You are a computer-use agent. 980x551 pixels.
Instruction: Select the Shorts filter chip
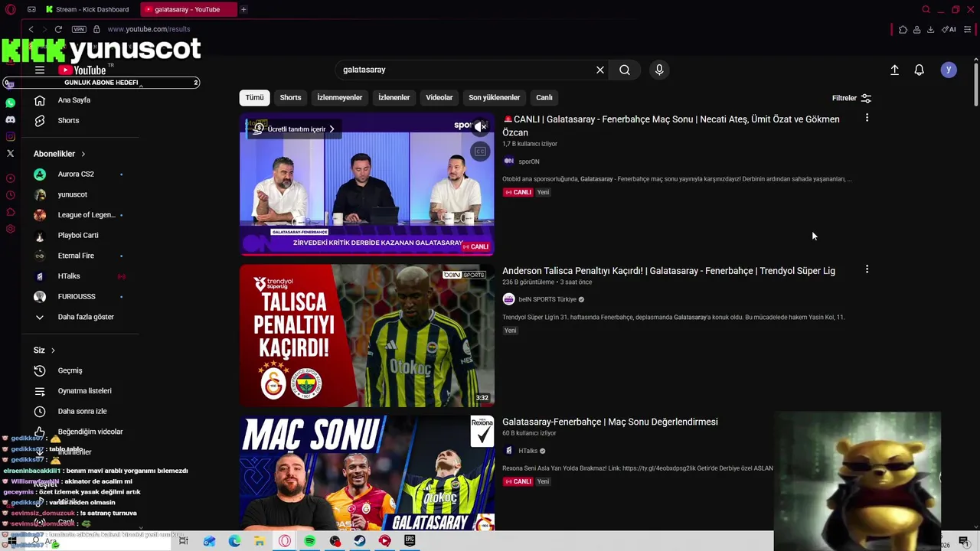pos(290,97)
